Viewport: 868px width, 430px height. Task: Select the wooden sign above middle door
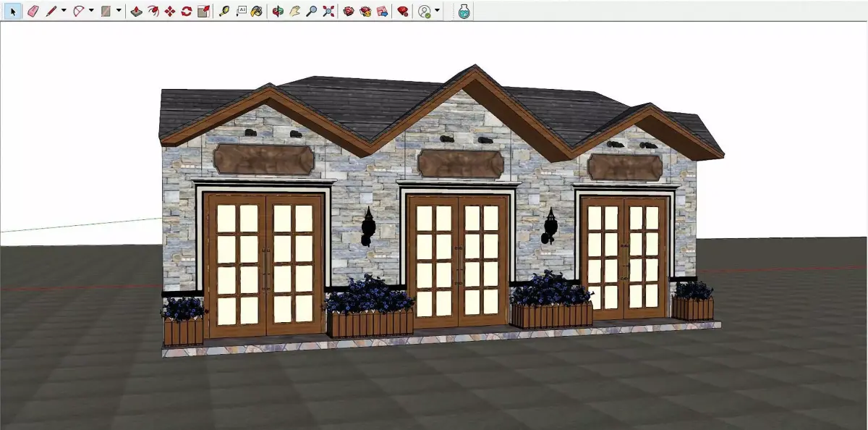point(460,164)
